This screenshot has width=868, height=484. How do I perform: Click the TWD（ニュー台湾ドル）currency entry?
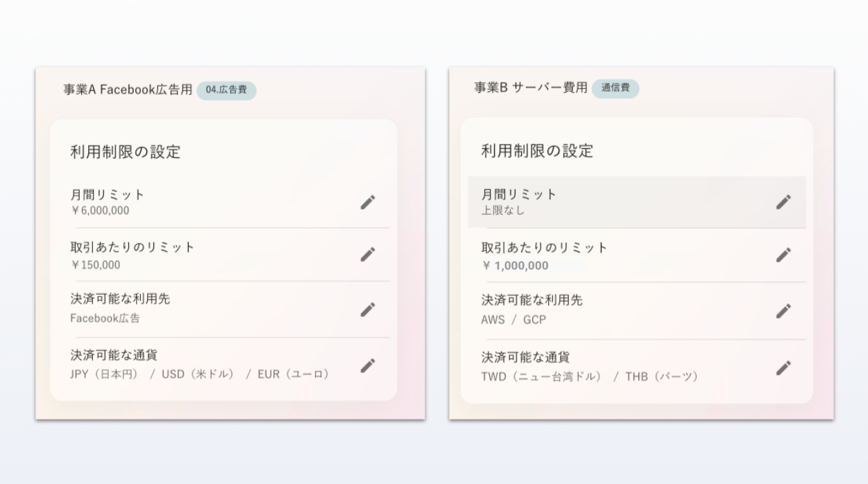tap(541, 377)
